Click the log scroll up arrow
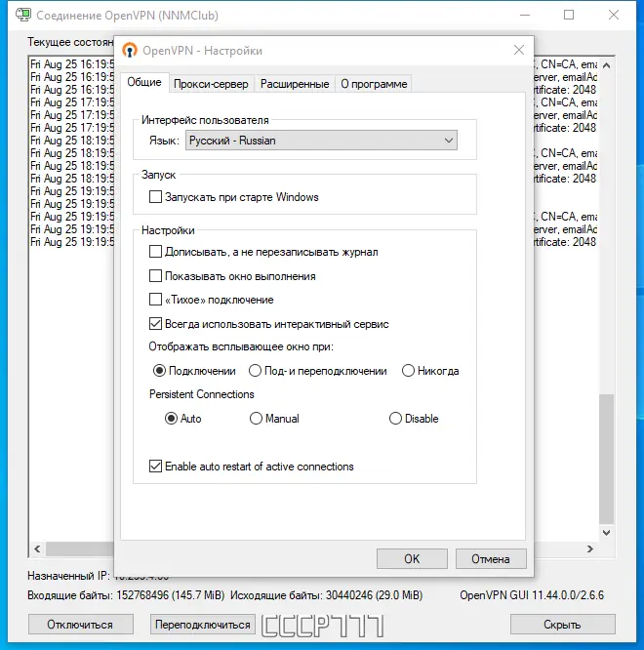Screen dimensions: 644x650 pos(606,65)
